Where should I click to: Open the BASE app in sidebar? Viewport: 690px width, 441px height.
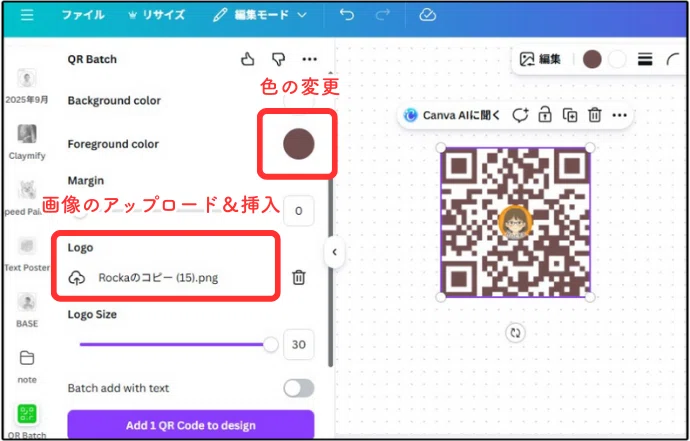coord(27,310)
